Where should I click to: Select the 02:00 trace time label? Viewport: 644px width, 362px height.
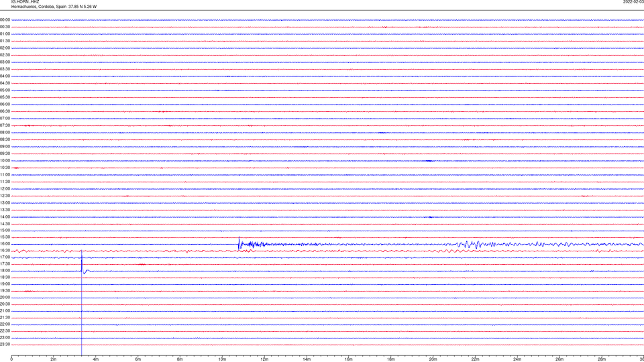click(5, 48)
